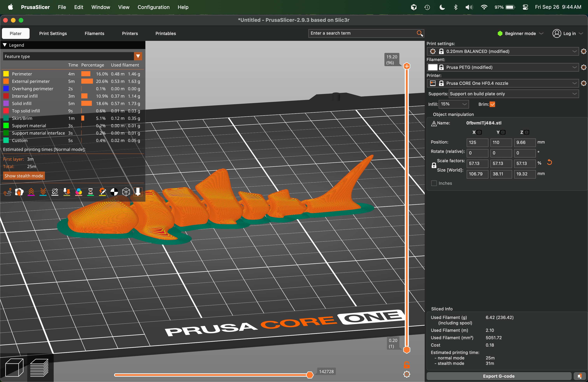Screen dimensions: 588x382
Task: Open the Infill percentage dropdown
Action: point(454,104)
